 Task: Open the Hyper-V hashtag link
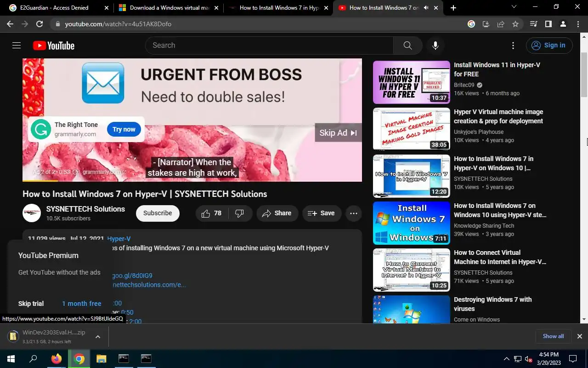[119, 239]
